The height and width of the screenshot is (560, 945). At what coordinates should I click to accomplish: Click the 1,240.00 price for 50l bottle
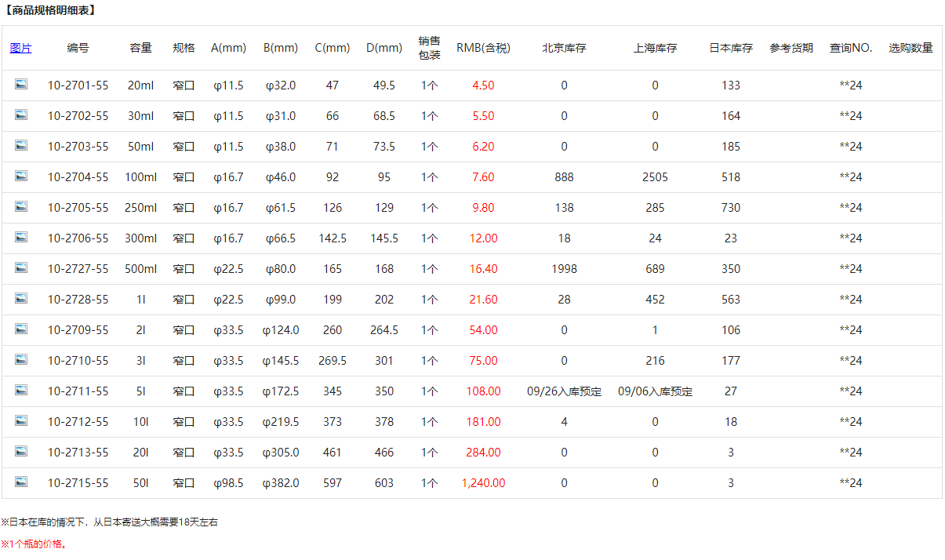pyautogui.click(x=483, y=483)
